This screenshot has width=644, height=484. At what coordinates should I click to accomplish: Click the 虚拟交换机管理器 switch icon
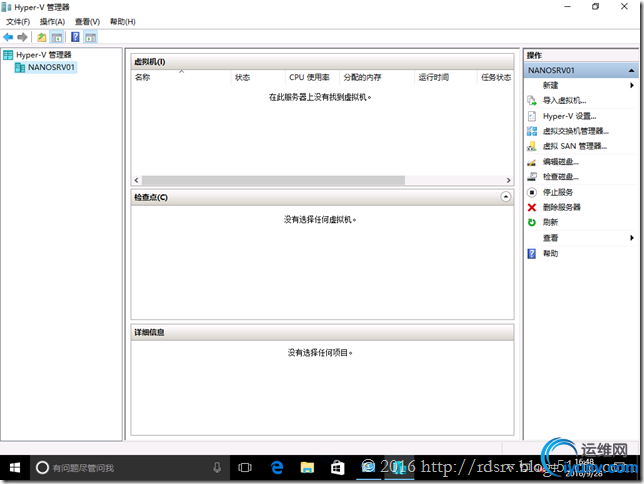(532, 131)
